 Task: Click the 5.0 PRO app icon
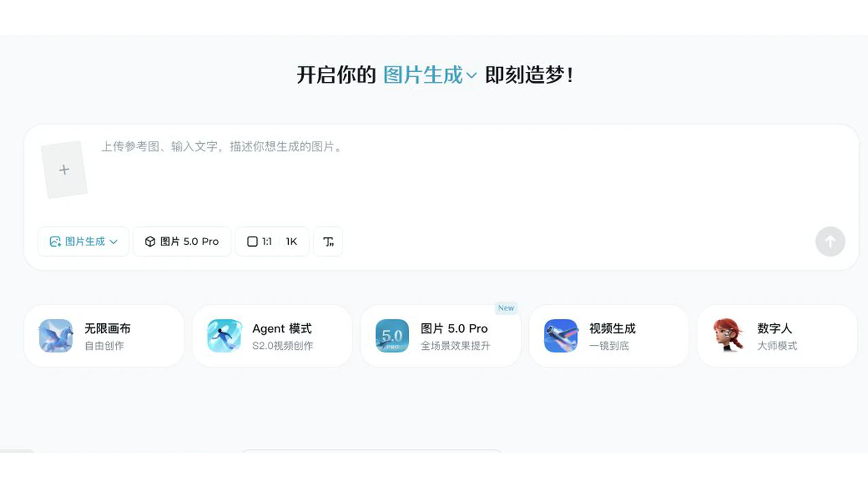(x=393, y=336)
